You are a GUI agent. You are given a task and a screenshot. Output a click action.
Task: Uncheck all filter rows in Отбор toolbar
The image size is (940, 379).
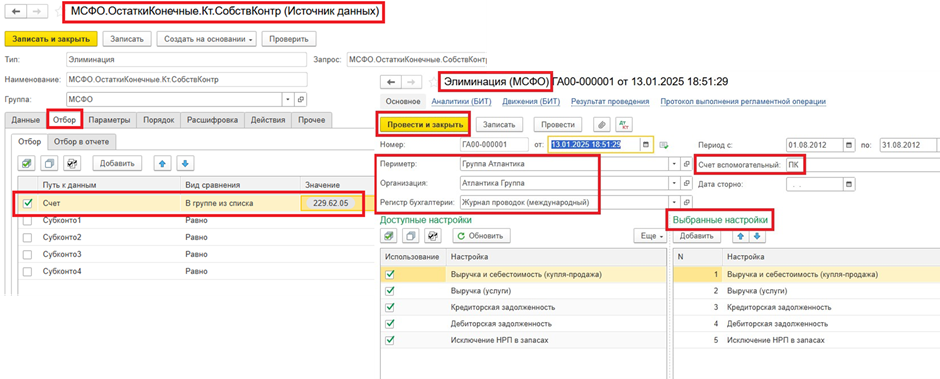(50, 163)
